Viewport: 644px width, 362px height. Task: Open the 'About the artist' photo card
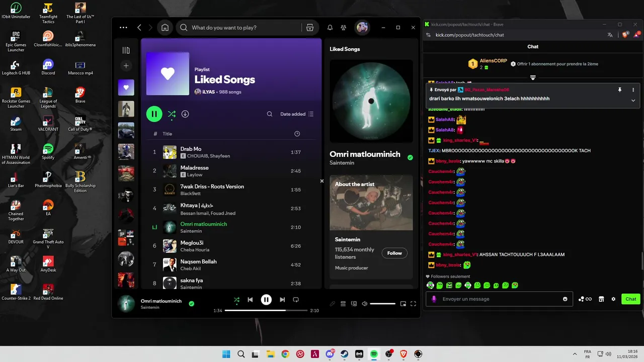coord(371,203)
